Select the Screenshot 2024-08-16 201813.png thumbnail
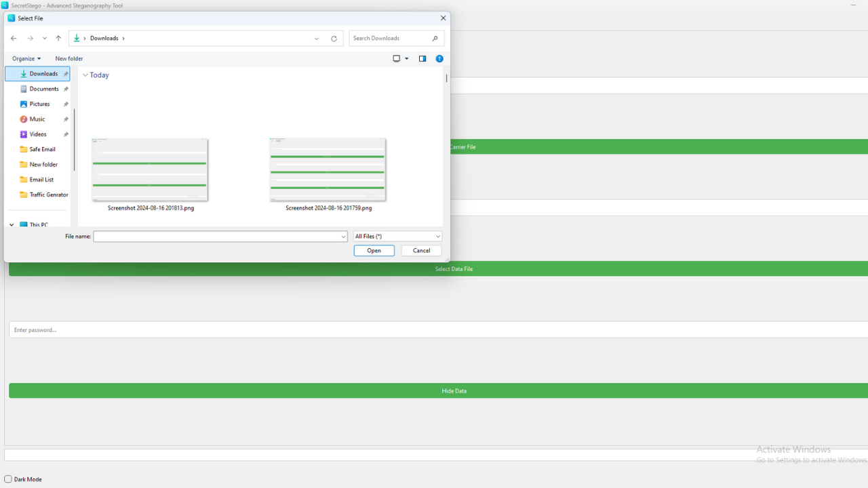The height and width of the screenshot is (488, 868). pos(149,169)
